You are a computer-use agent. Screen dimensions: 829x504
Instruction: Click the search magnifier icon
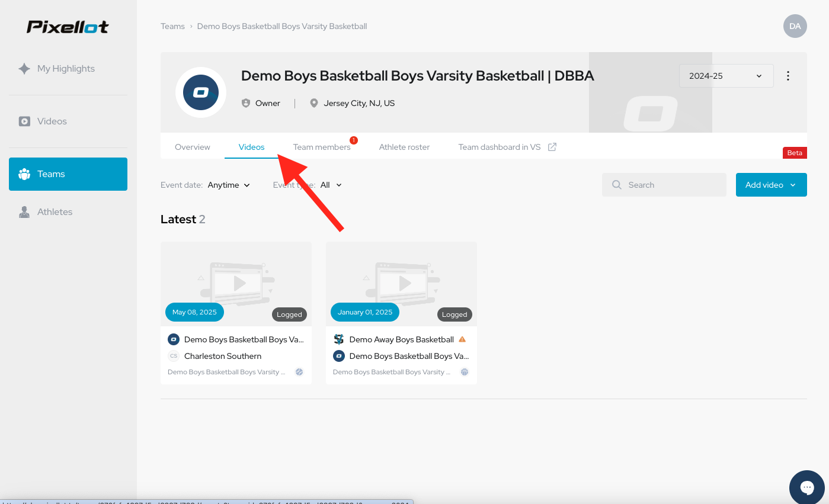click(617, 185)
